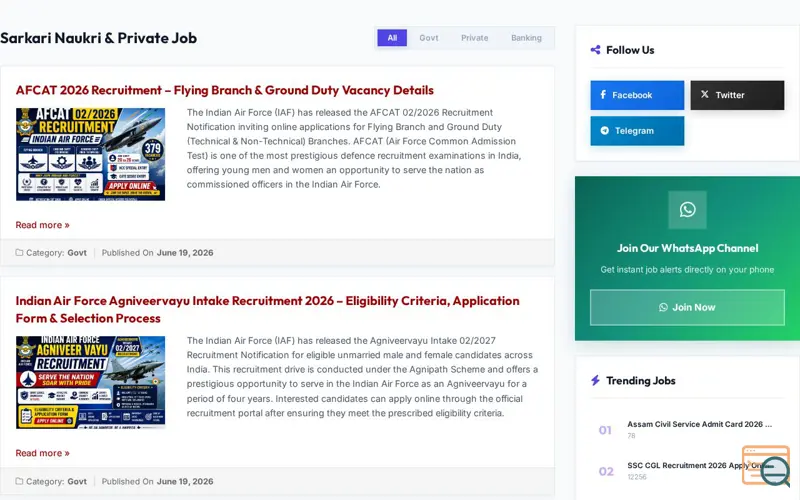Click the folder icon in the Agniveervayu post footer
This screenshot has width=800, height=500.
pyautogui.click(x=19, y=481)
